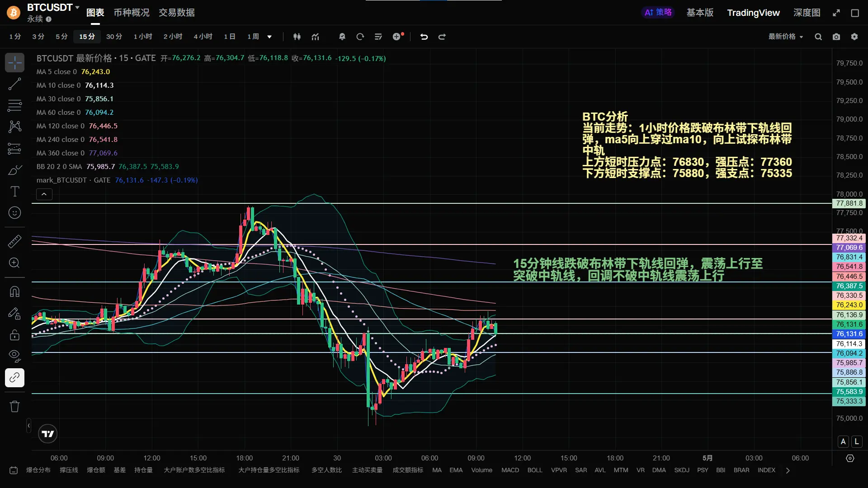Open the 交易数据 tab
The image size is (868, 488).
tap(176, 13)
